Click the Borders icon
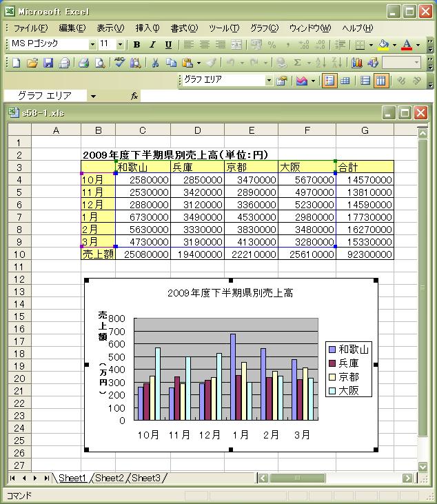 tap(360, 45)
